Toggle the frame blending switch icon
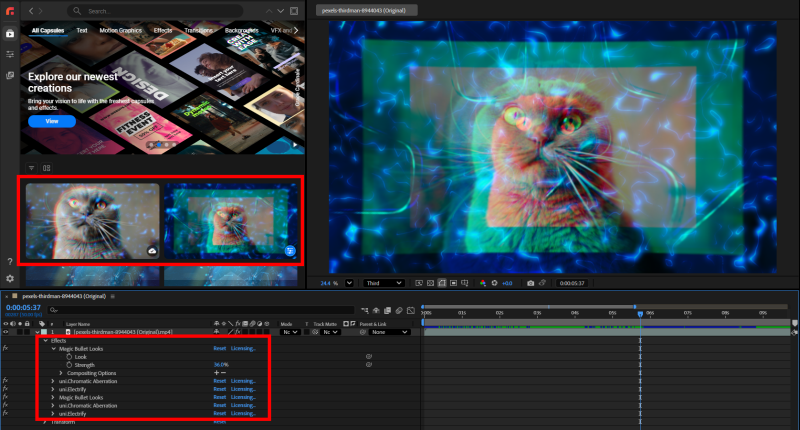 [388, 310]
